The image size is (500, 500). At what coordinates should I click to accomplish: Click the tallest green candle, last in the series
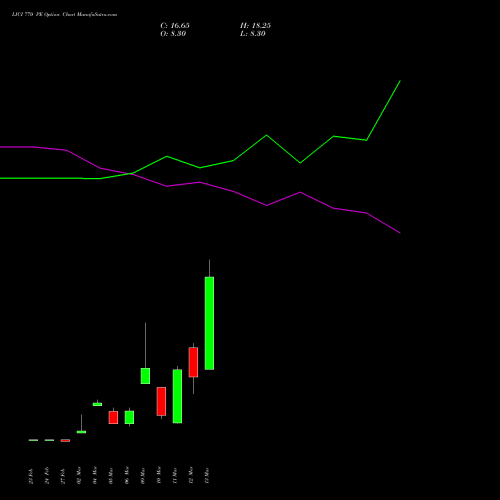[x=209, y=323]
